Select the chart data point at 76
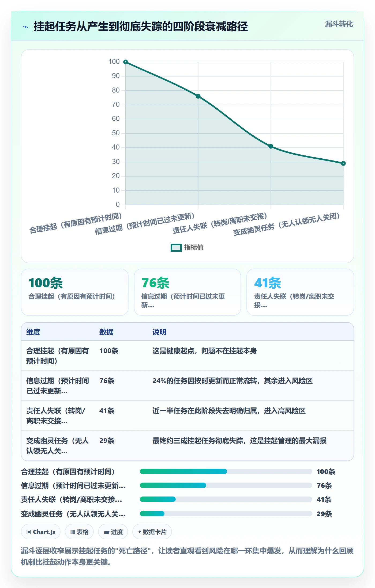Image resolution: width=375 pixels, height=588 pixels. coord(198,96)
